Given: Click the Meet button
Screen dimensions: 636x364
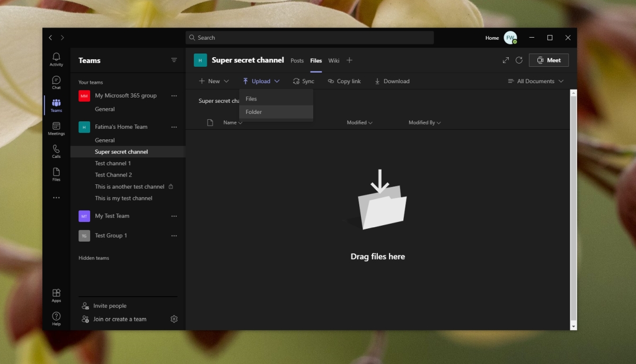Looking at the screenshot, I should [x=549, y=60].
